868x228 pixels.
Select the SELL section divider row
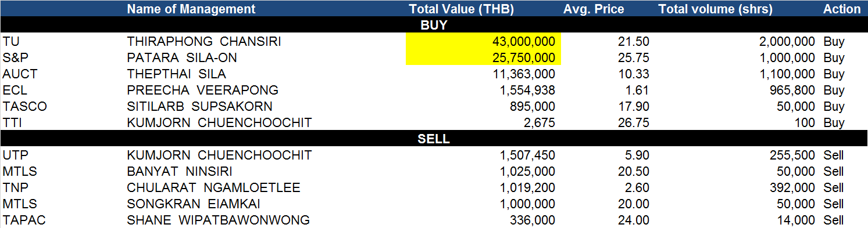tap(434, 139)
